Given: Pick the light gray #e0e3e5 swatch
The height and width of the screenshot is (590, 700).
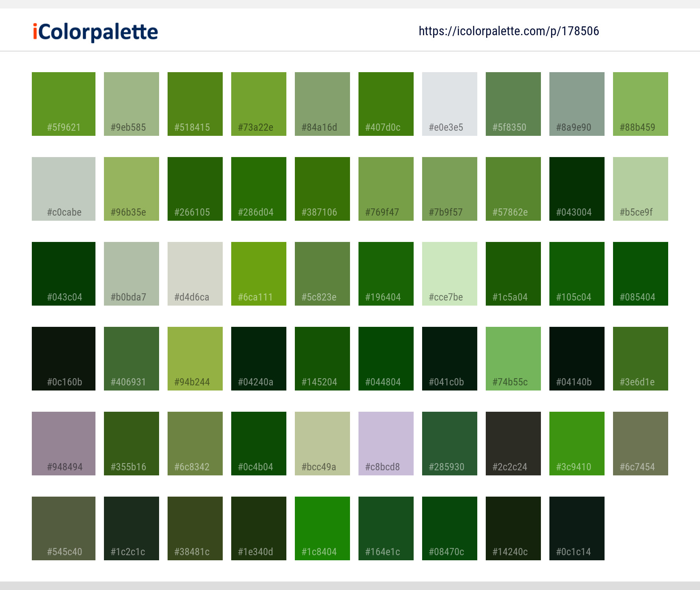Looking at the screenshot, I should [450, 104].
